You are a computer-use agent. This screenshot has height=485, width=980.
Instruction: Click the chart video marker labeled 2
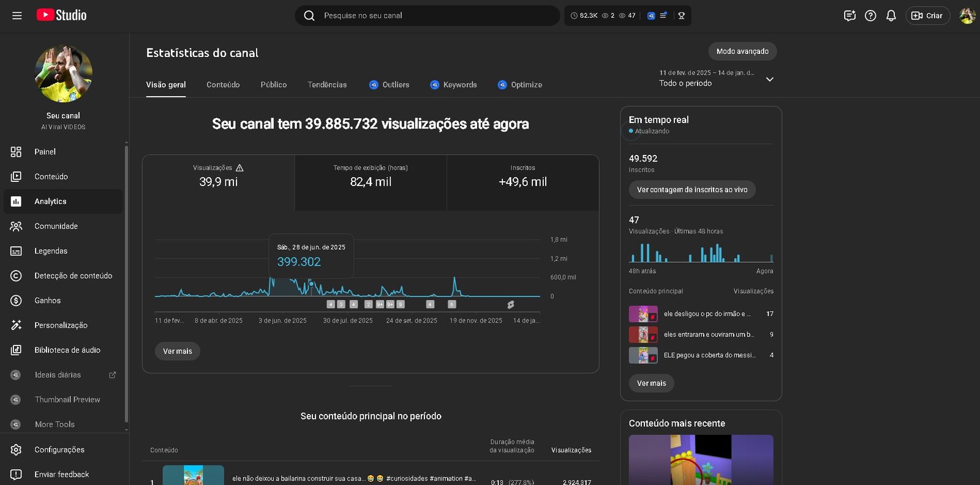(x=368, y=304)
